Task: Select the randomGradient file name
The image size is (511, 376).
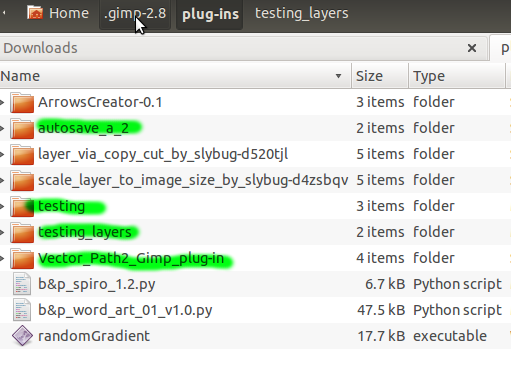Action: coord(94,336)
